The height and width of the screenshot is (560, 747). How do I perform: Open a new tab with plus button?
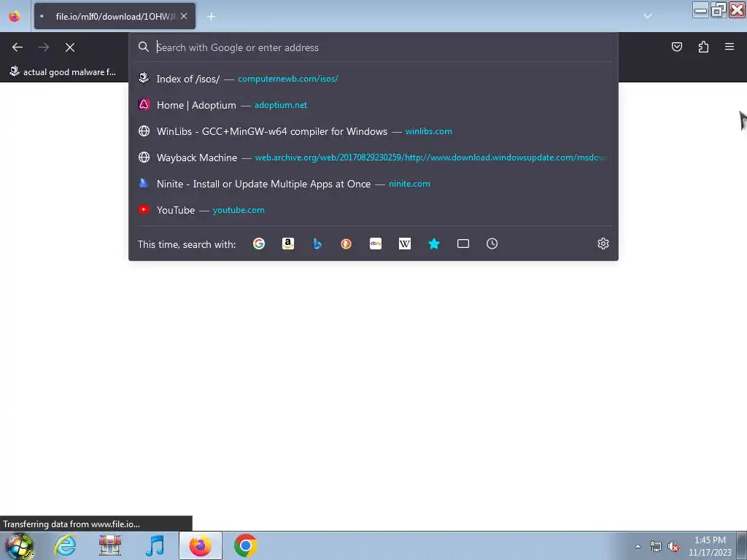tap(211, 17)
